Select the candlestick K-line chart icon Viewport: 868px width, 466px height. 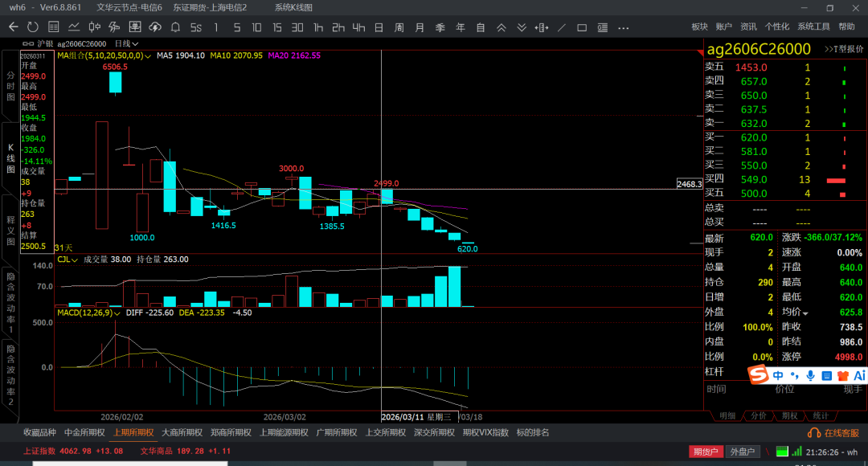pos(95,27)
